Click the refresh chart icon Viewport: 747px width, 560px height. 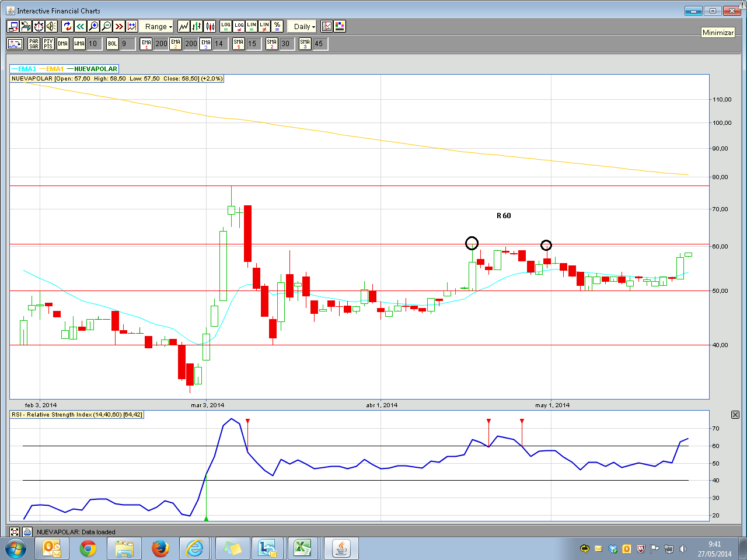point(68,26)
